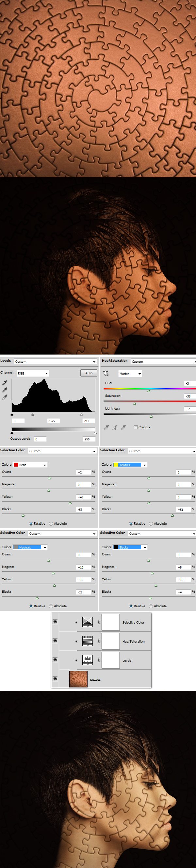196x868 pixels.
Task: Pick the black point eyedropper in Levels
Action: [x=5, y=382]
